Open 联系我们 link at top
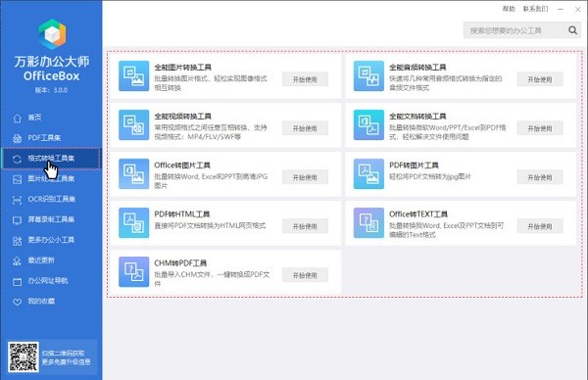588x380 pixels. tap(535, 9)
